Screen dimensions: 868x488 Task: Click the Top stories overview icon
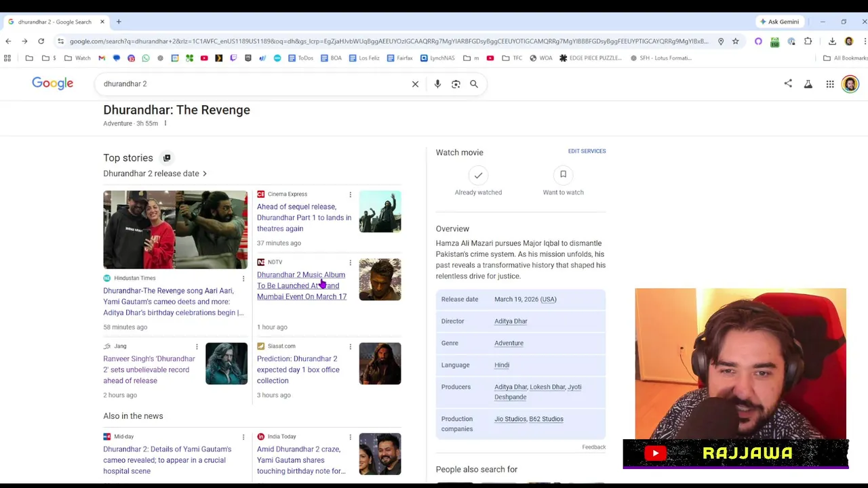(x=167, y=158)
